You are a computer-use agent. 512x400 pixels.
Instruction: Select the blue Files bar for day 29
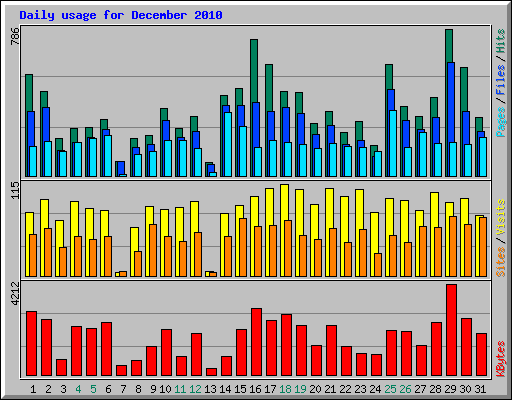point(451,102)
